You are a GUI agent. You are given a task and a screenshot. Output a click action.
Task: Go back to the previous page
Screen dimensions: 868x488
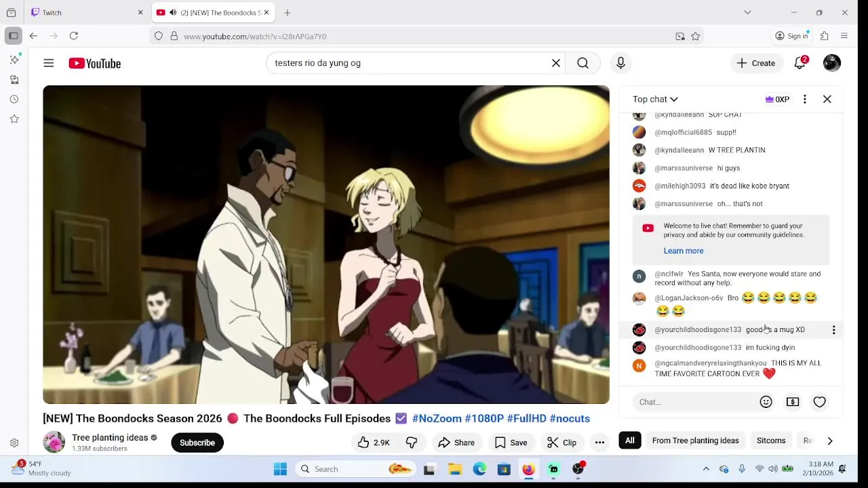pos(33,36)
